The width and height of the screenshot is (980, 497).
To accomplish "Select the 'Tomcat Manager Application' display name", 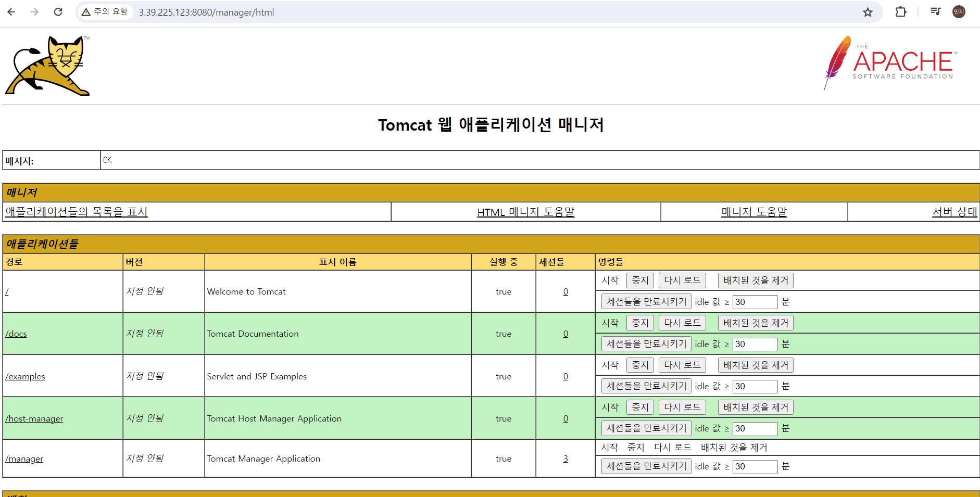I will 263,459.
